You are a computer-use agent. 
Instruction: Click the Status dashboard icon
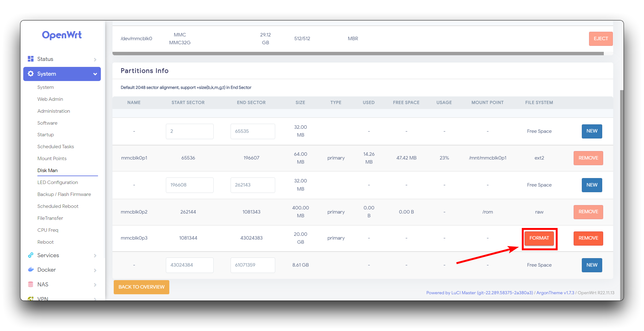[x=30, y=59]
